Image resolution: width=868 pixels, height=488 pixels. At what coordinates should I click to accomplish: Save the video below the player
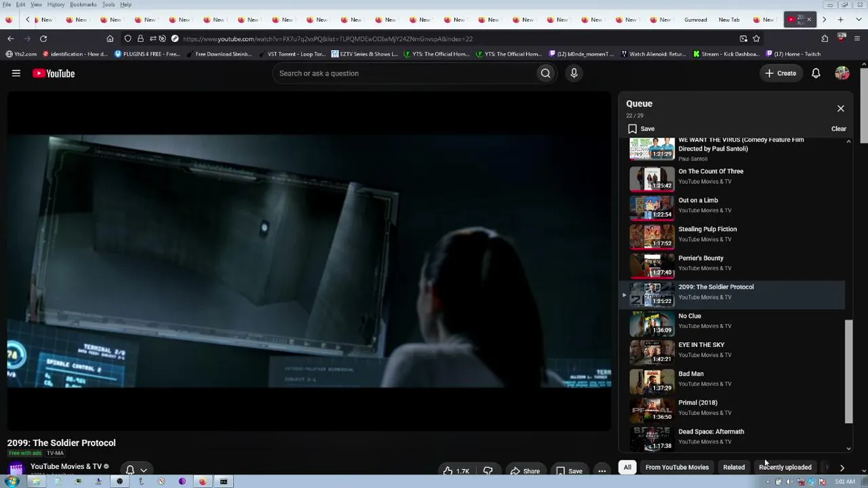pos(568,471)
